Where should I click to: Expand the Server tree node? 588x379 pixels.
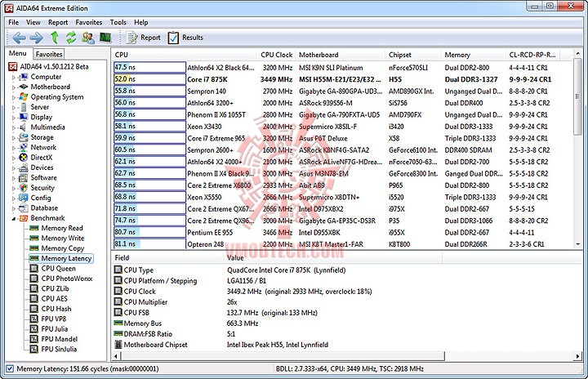(14, 108)
